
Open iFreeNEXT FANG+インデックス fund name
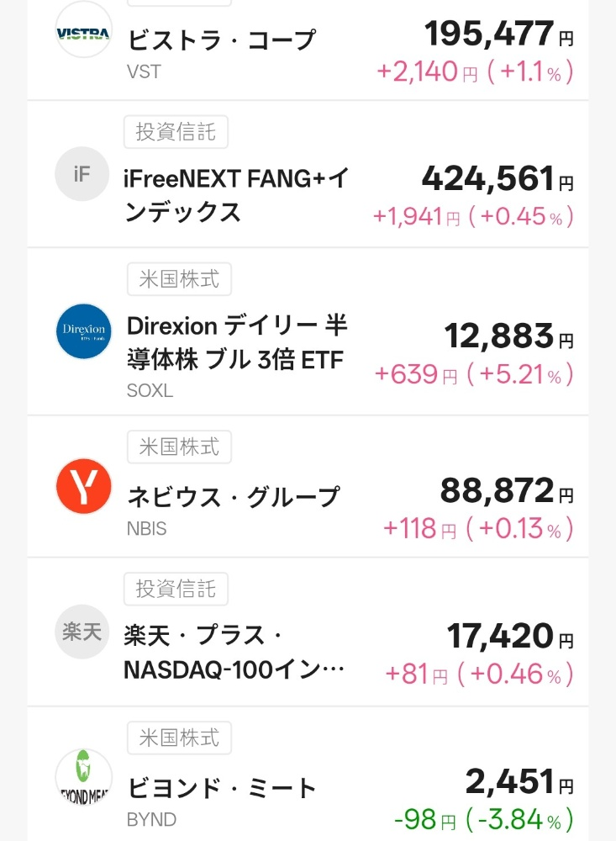[238, 195]
